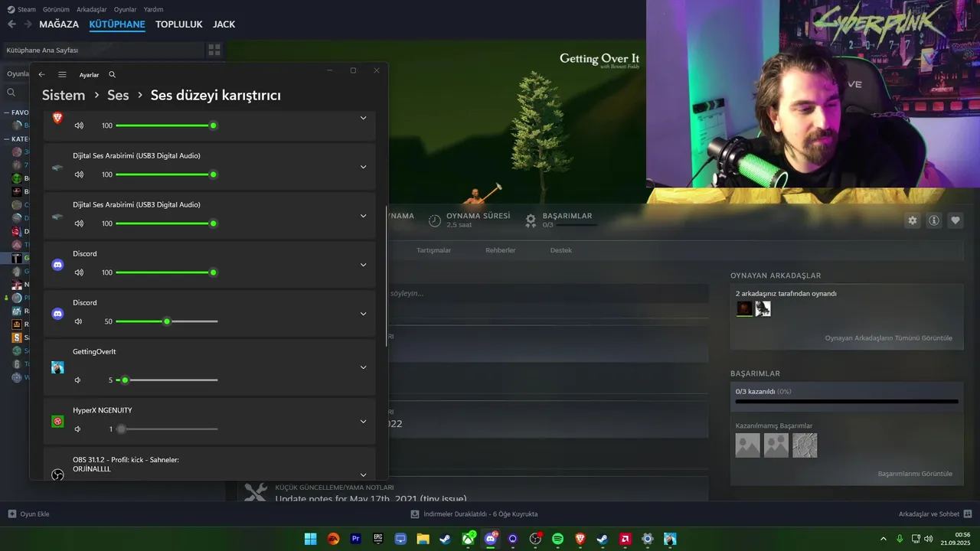This screenshot has height=551, width=980.
Task: Open game settings gear on Steam page
Action: point(912,220)
